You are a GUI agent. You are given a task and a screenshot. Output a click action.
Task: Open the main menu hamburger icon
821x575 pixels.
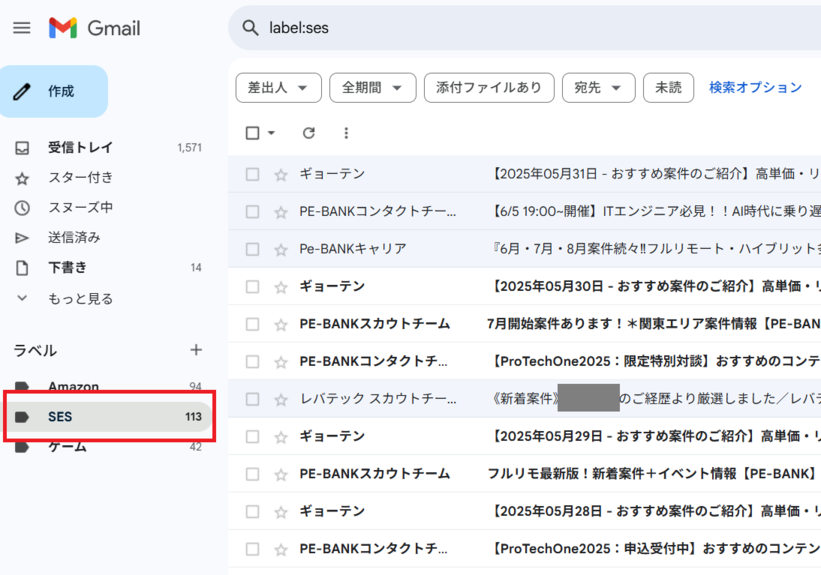(x=21, y=28)
